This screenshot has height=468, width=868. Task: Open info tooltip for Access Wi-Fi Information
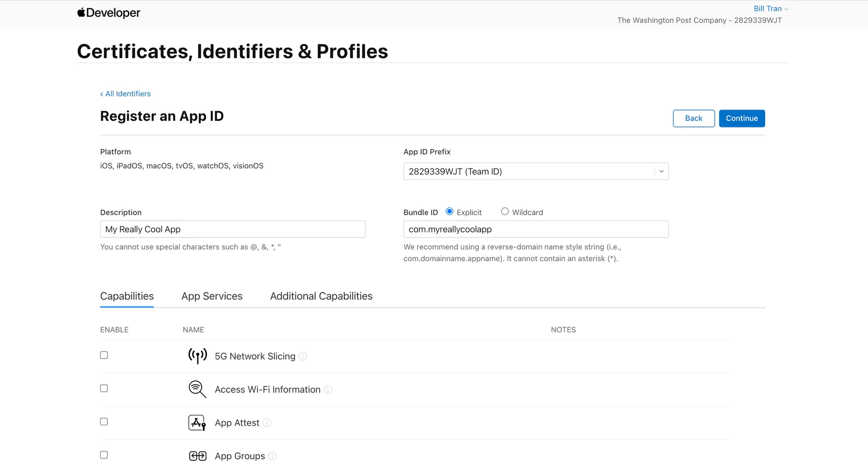[328, 390]
